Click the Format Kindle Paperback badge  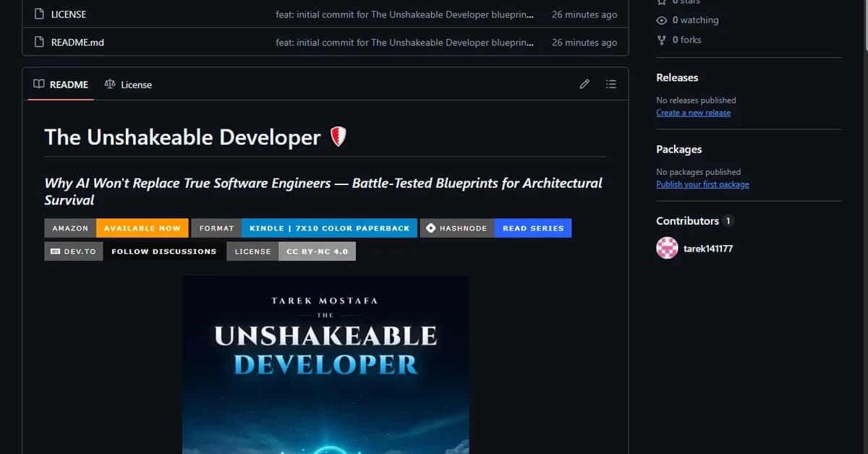pyautogui.click(x=305, y=228)
